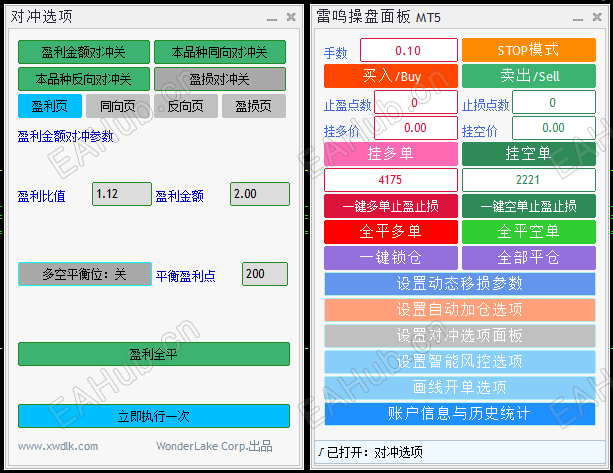Screen dimensions: 613x473
Task: Edit the 手数 lot size field
Action: click(x=409, y=50)
